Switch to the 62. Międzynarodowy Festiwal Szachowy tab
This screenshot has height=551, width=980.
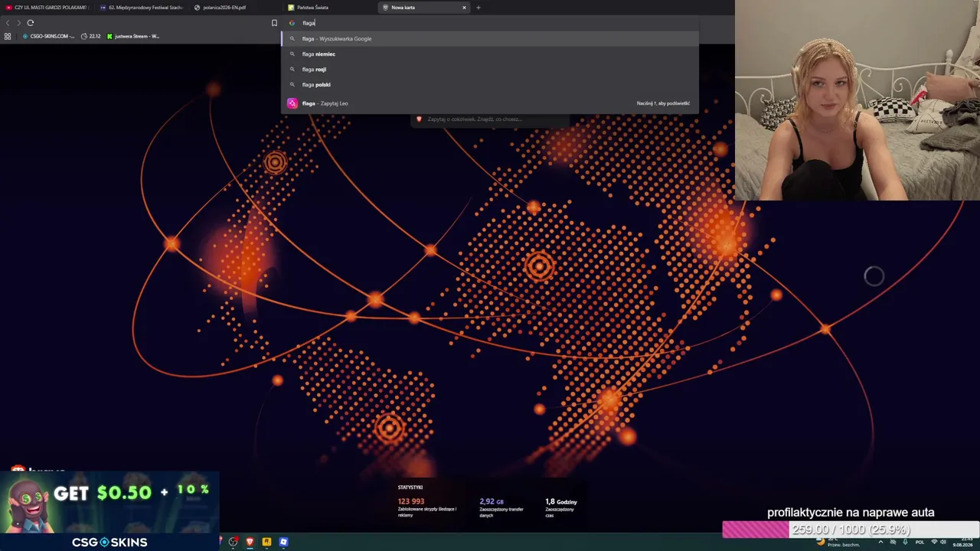[141, 8]
